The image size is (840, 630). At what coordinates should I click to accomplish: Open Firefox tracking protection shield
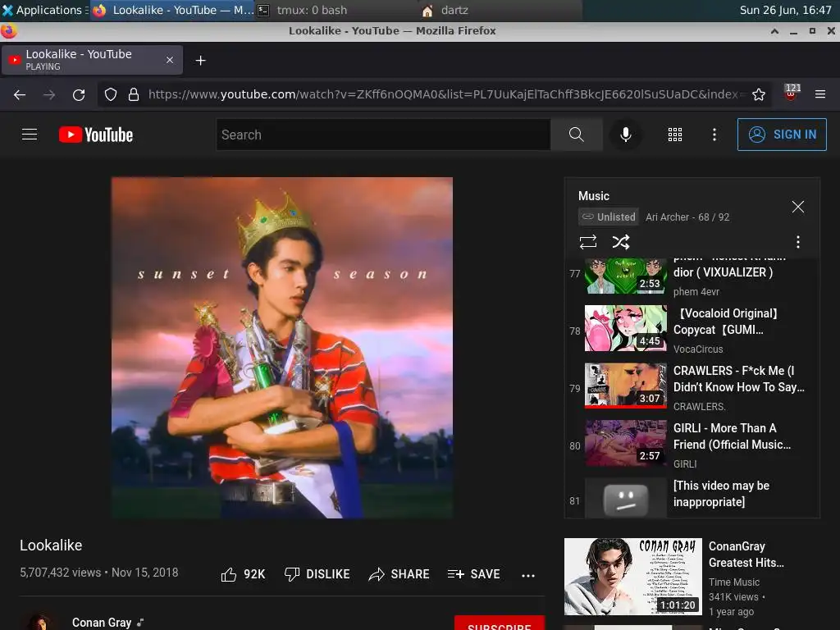pos(111,95)
